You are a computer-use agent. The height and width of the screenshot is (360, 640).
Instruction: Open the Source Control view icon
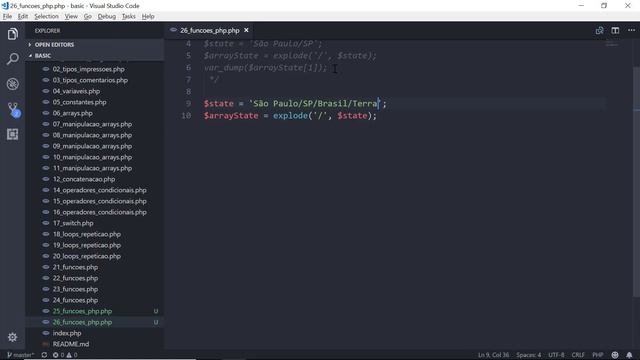pyautogui.click(x=13, y=109)
